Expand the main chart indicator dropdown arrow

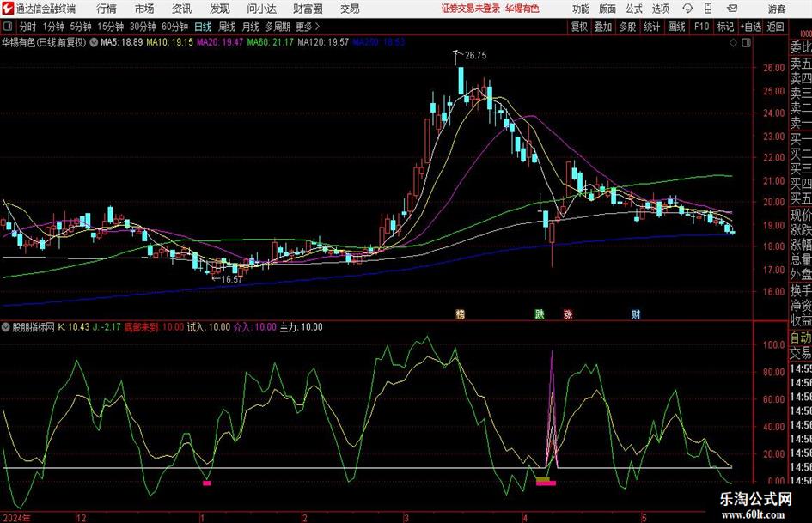click(x=94, y=42)
